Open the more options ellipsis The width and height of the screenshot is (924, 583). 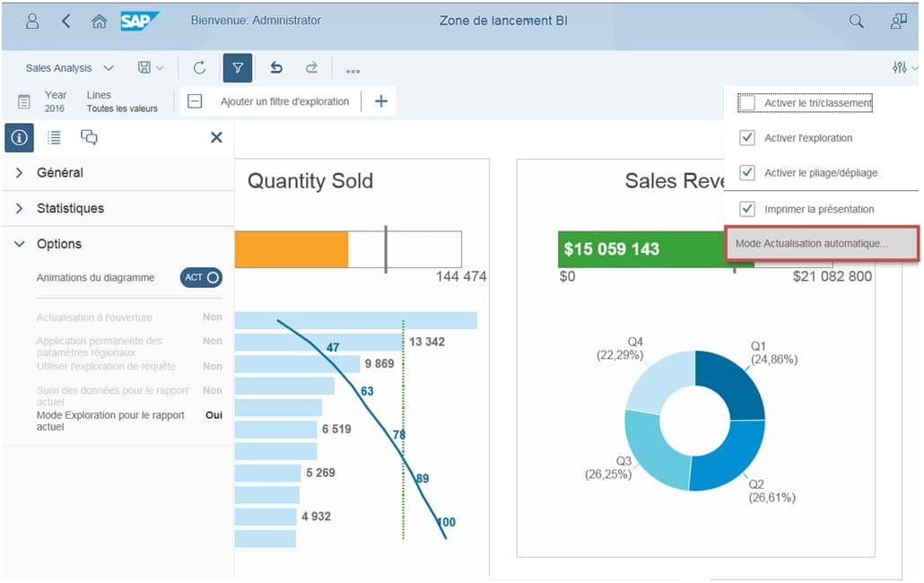click(x=353, y=71)
